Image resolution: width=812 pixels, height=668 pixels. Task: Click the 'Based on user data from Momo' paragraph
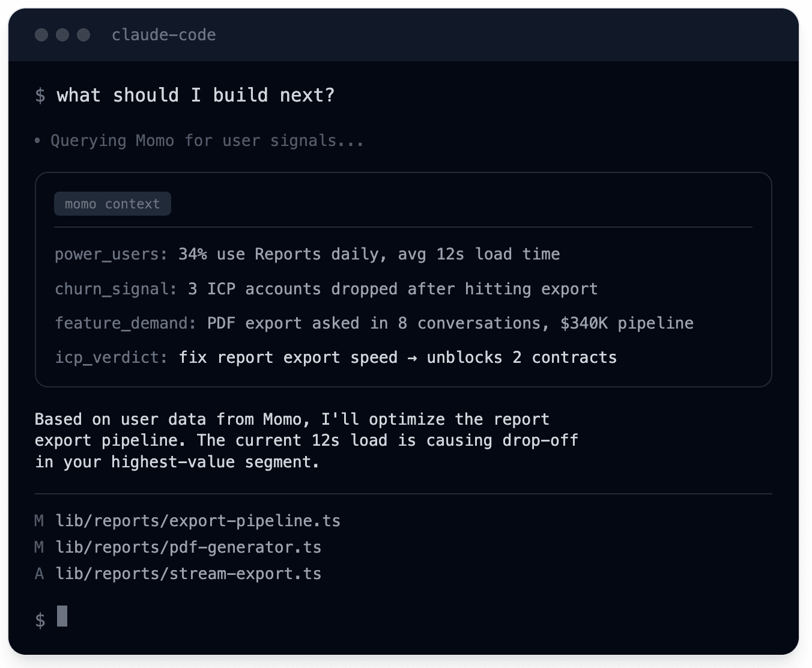tap(306, 440)
